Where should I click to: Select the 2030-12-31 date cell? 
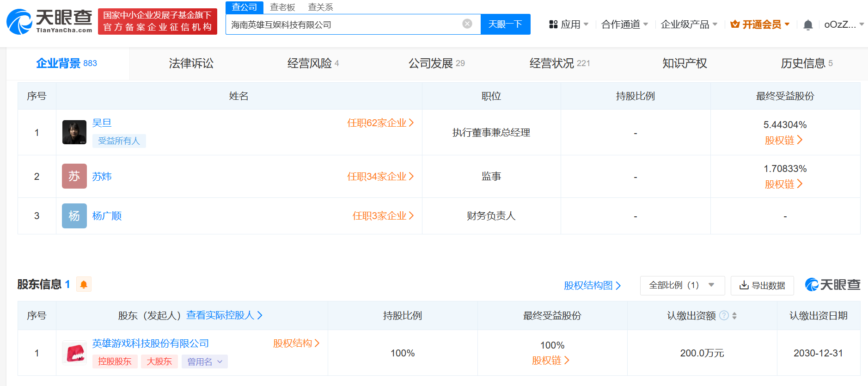(x=819, y=353)
